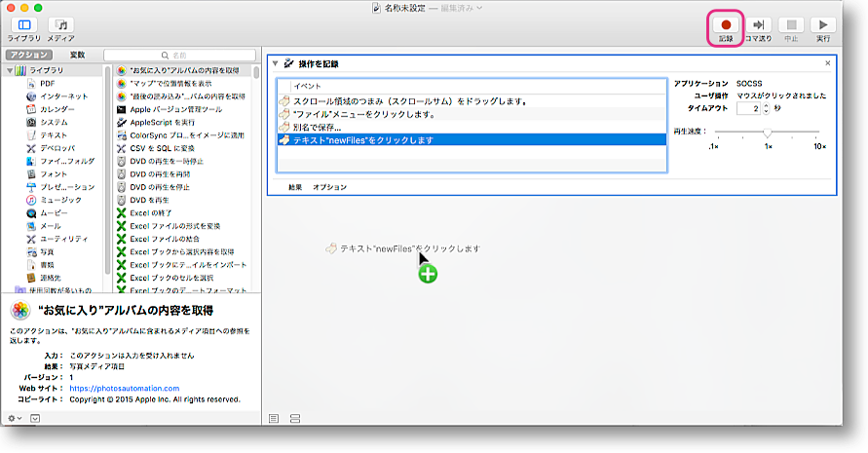The image size is (868, 453).
Task: Collapse the ライブラリ tree disclosure triangle
Action: (9, 71)
